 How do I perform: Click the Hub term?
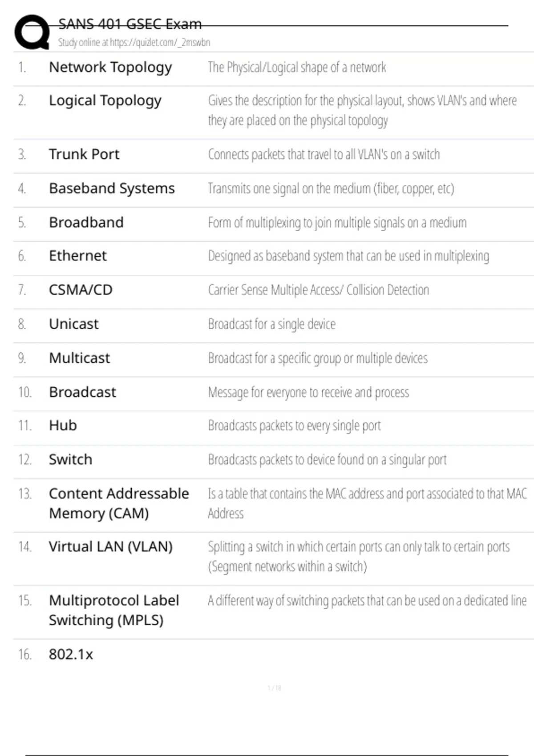click(63, 426)
